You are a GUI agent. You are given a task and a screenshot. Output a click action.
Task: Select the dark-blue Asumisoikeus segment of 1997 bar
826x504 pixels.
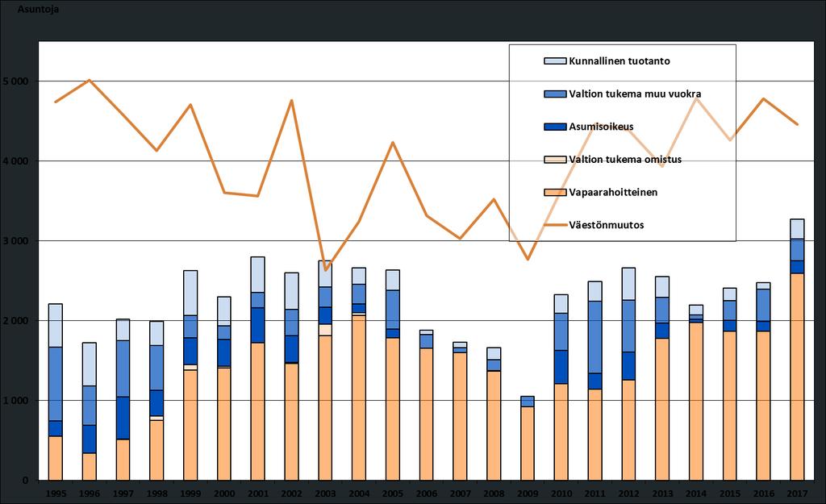coord(123,419)
